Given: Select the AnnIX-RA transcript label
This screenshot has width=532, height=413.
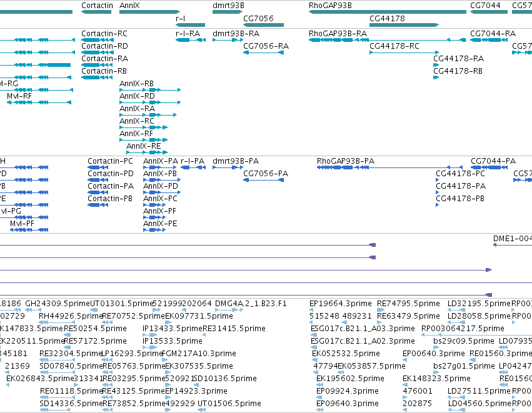Looking at the screenshot, I should pyautogui.click(x=137, y=109).
